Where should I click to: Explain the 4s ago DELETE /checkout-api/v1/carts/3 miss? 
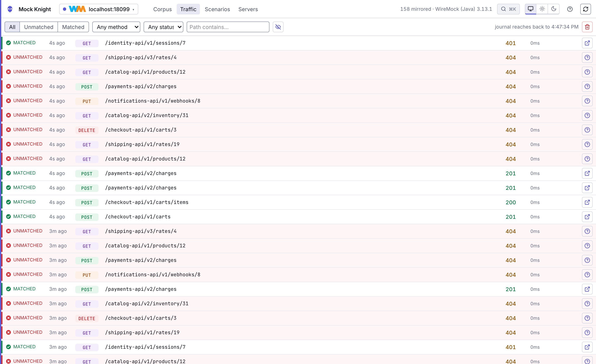(x=587, y=130)
